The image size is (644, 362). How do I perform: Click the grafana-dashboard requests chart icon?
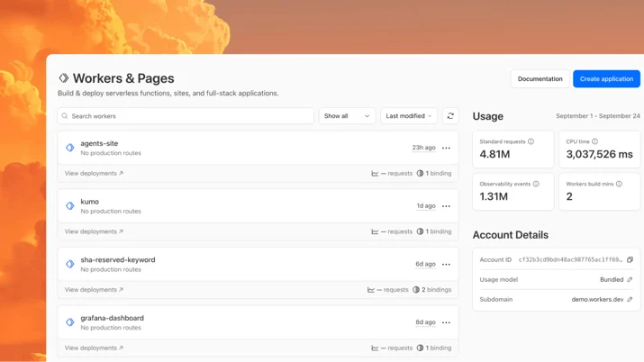click(375, 348)
